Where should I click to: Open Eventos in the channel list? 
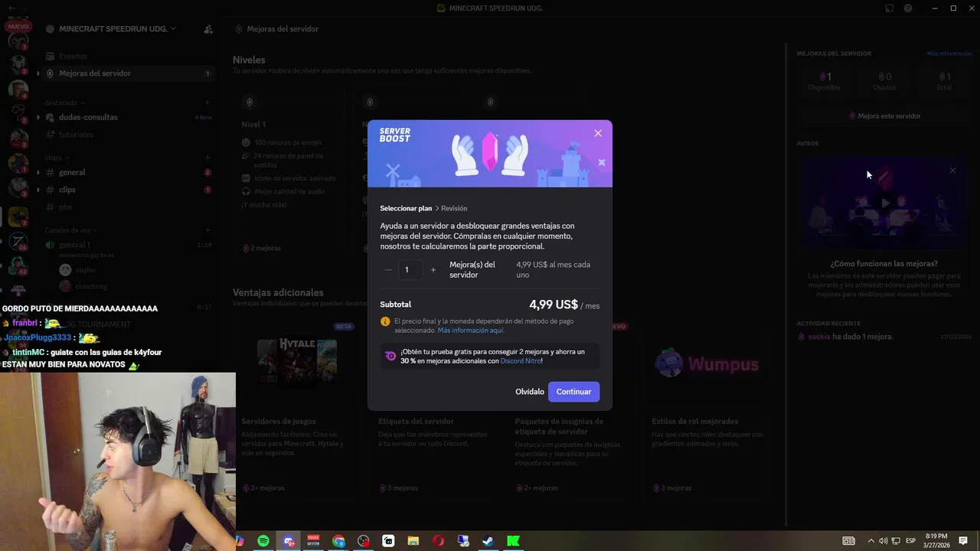point(127,56)
